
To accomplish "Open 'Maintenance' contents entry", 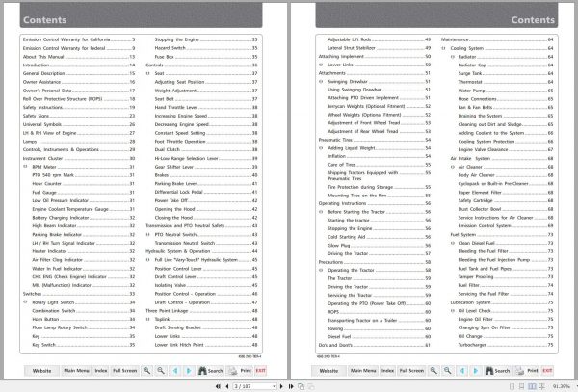I will tap(497, 39).
